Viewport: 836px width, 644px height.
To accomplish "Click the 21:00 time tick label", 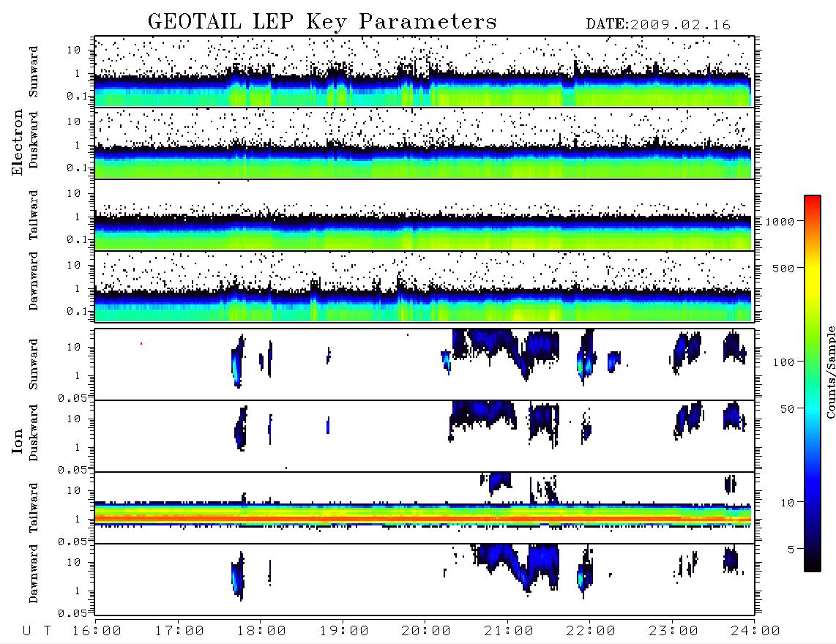I will [509, 632].
